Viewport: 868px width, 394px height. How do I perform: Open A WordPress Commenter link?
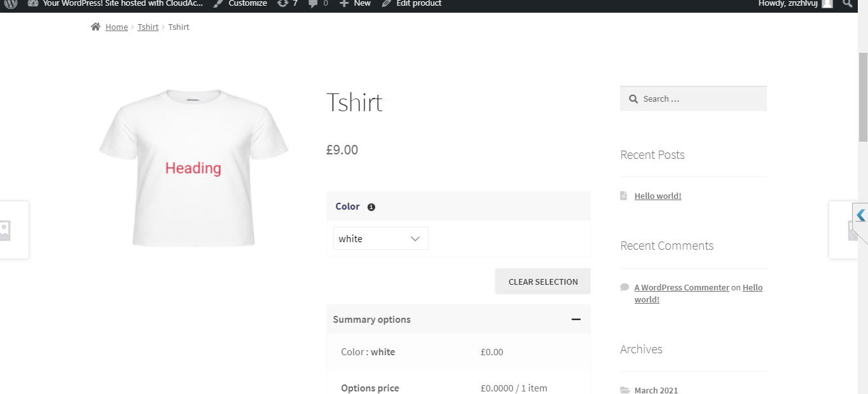pyautogui.click(x=682, y=287)
